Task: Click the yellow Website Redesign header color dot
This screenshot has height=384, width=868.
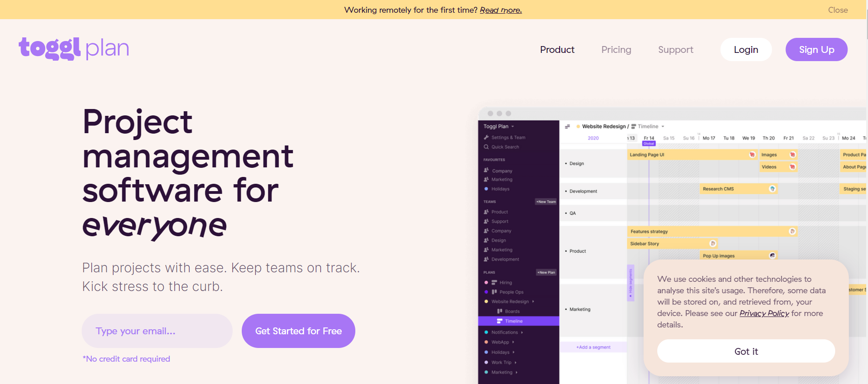Action: (578, 126)
